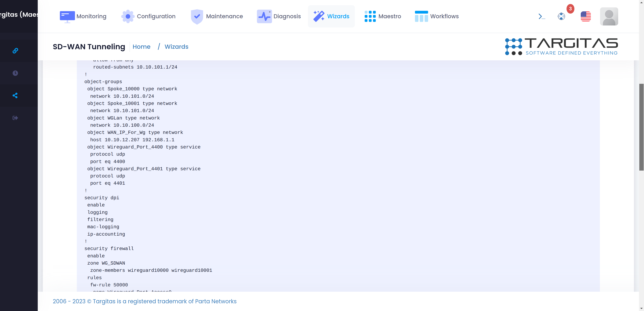Go to Home breadcrumb link
Screen dimensions: 644x311
point(142,47)
